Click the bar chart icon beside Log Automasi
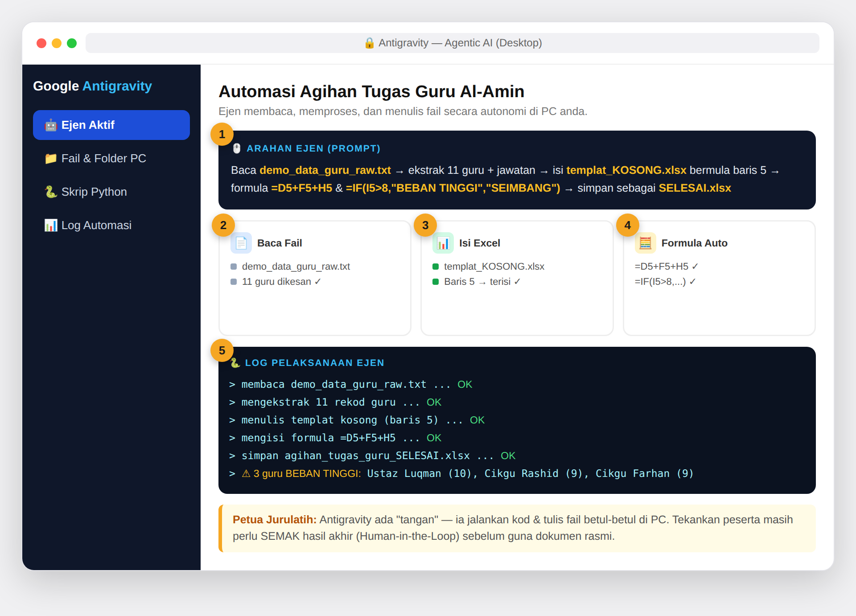 click(x=51, y=226)
